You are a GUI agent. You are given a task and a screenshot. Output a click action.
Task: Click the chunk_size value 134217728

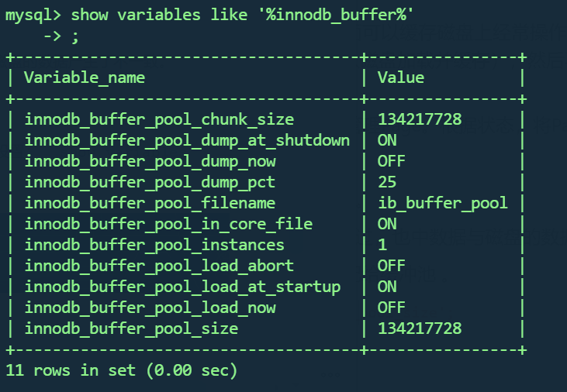(420, 119)
